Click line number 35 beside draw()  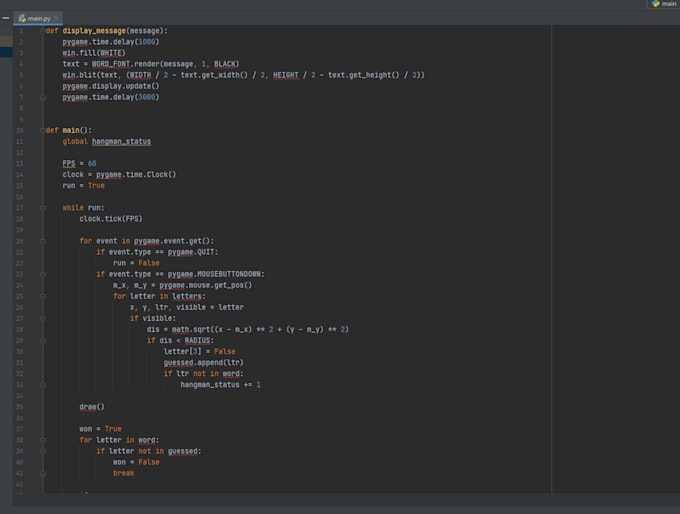click(20, 407)
